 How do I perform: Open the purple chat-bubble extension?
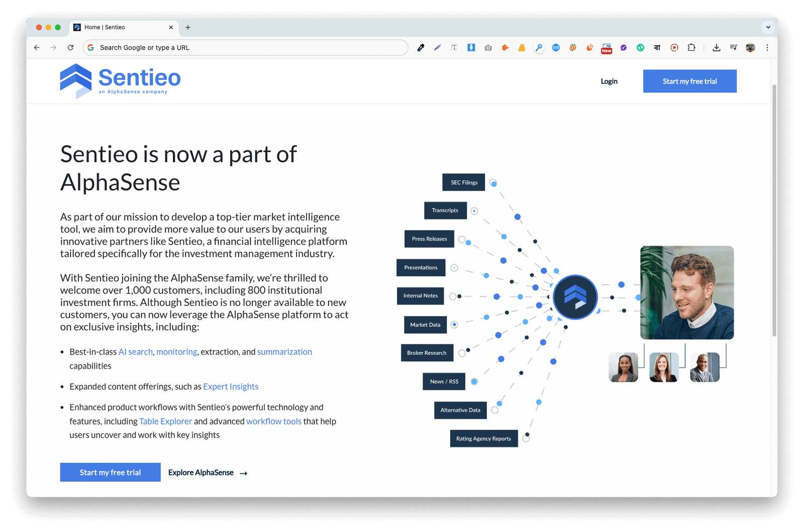tap(624, 48)
